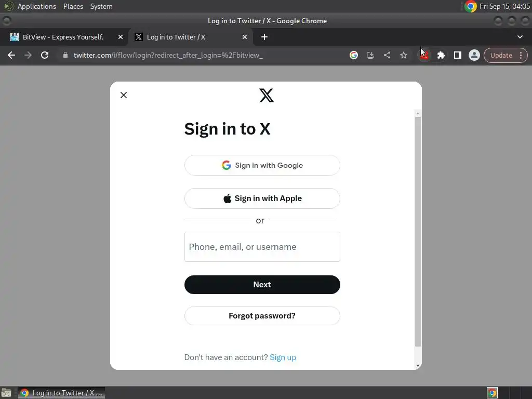Click the X logo in the dialog
This screenshot has height=399, width=532.
click(x=267, y=96)
